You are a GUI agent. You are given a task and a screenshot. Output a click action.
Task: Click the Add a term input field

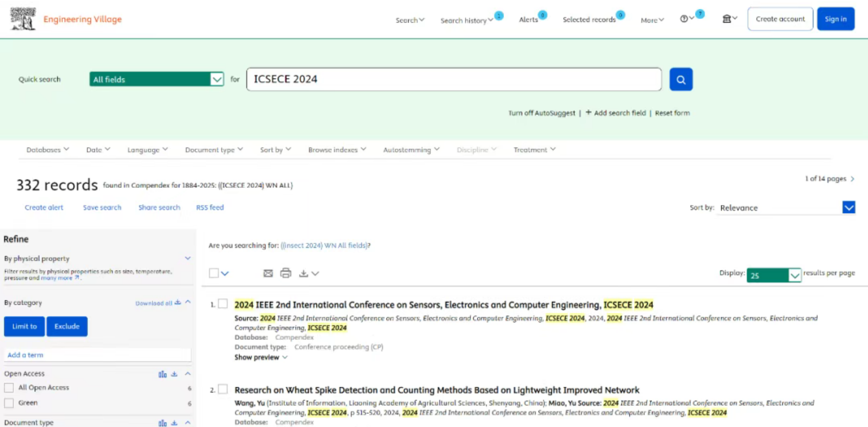(x=97, y=355)
